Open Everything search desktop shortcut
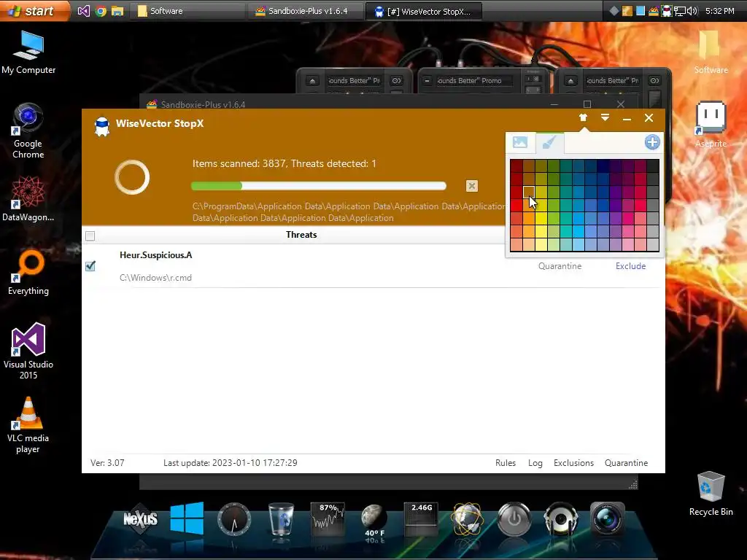 28,273
